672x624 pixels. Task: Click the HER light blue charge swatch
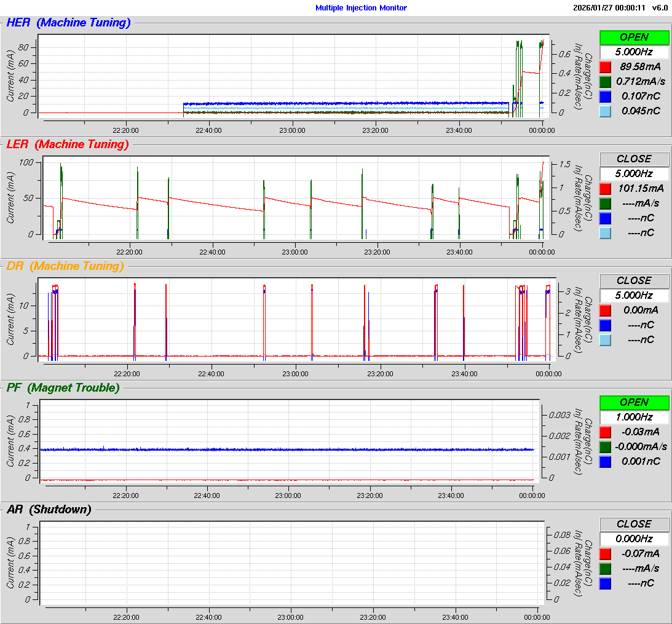pos(605,111)
